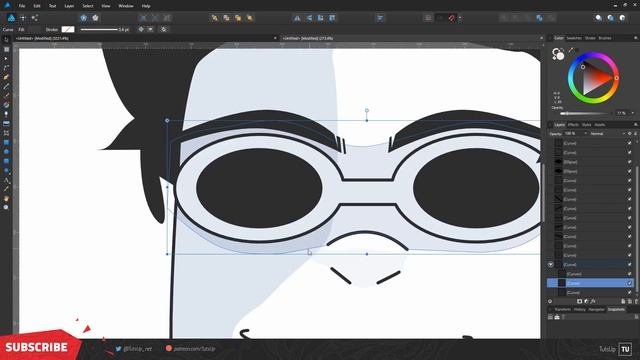
Task: Select the Ellipse shape tool
Action: pos(6,152)
